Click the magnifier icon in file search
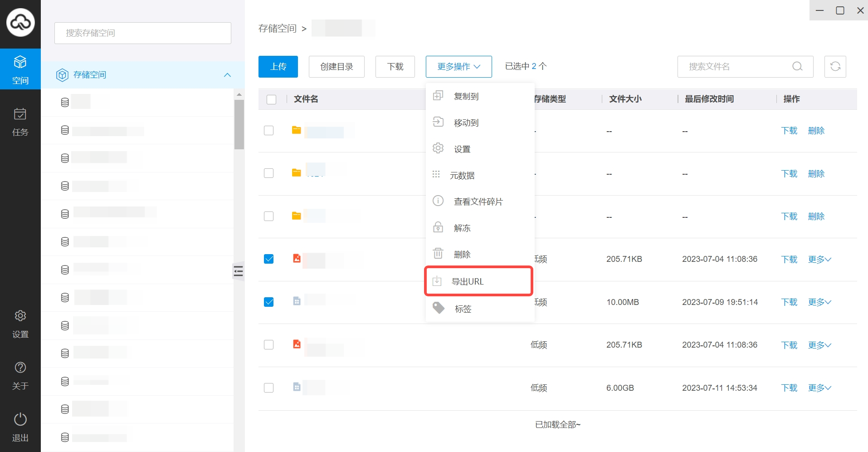 coord(797,67)
